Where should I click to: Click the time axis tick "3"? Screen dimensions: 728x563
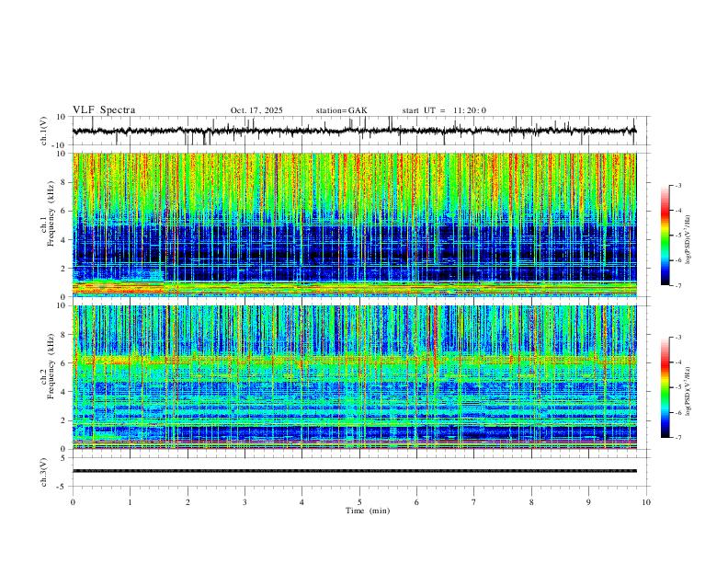tap(245, 502)
